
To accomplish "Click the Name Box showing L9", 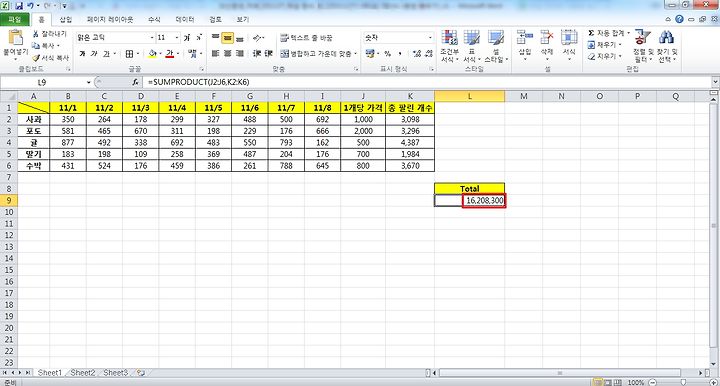I will point(42,82).
